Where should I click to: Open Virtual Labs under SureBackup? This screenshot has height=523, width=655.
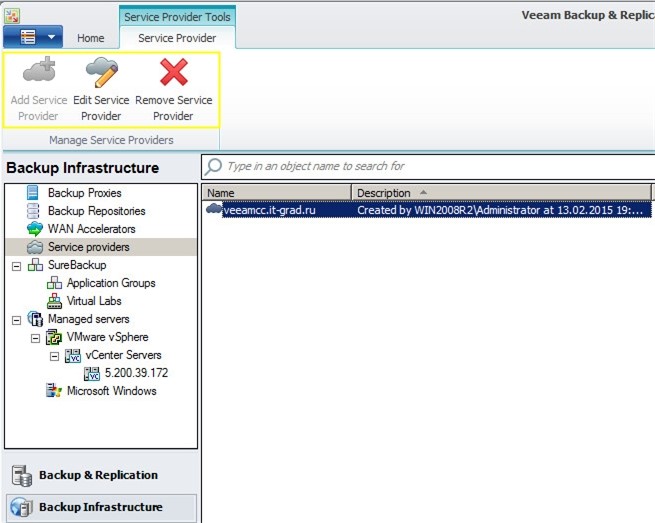pos(96,301)
